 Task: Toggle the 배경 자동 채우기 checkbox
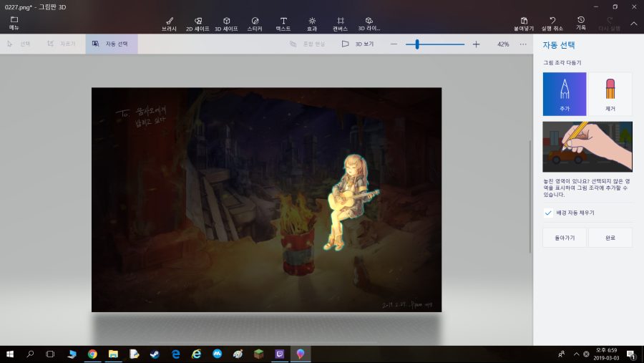click(x=548, y=213)
